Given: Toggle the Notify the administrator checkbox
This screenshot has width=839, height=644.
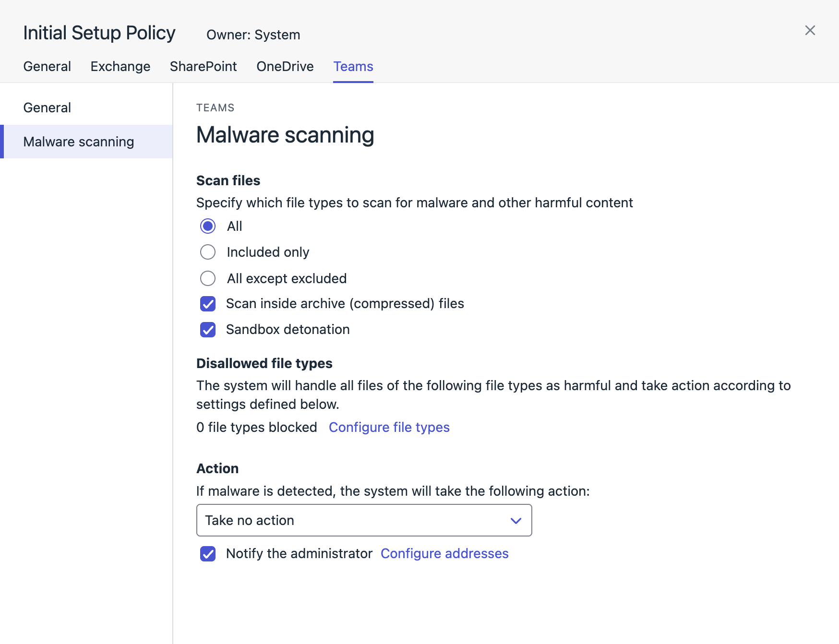Looking at the screenshot, I should click(x=208, y=554).
